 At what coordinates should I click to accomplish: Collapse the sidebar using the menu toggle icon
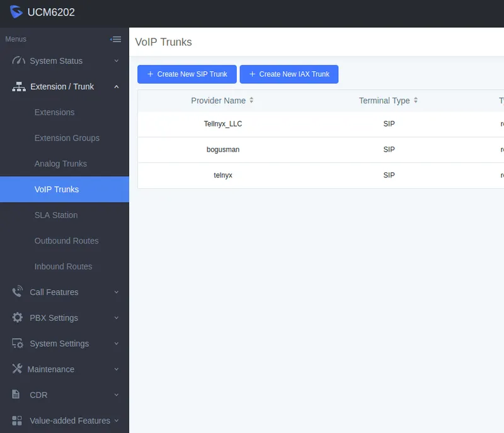click(x=116, y=39)
